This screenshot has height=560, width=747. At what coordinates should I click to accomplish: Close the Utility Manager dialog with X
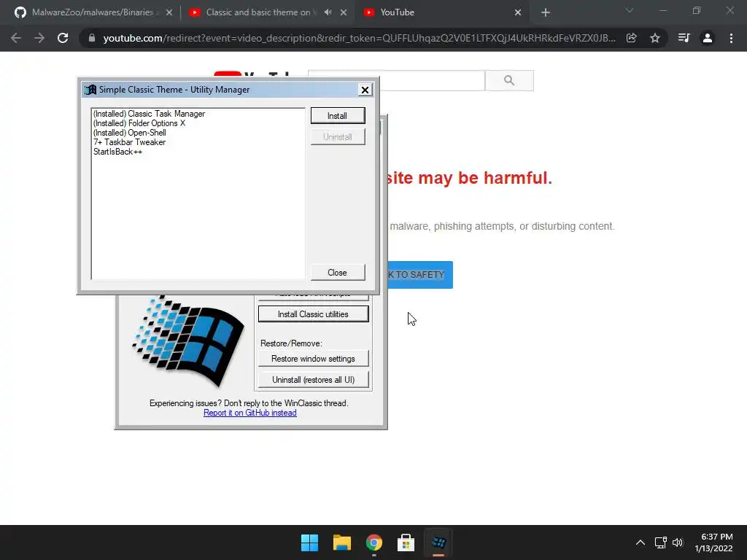(x=365, y=90)
